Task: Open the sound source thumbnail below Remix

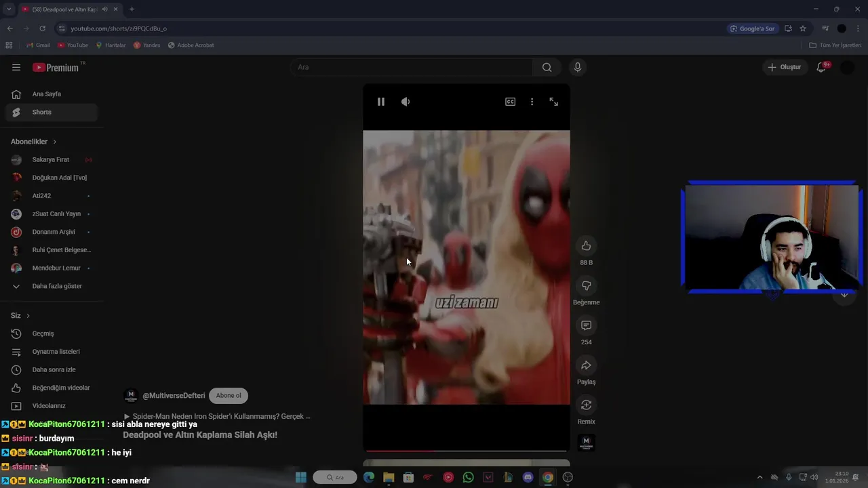Action: pos(586,443)
